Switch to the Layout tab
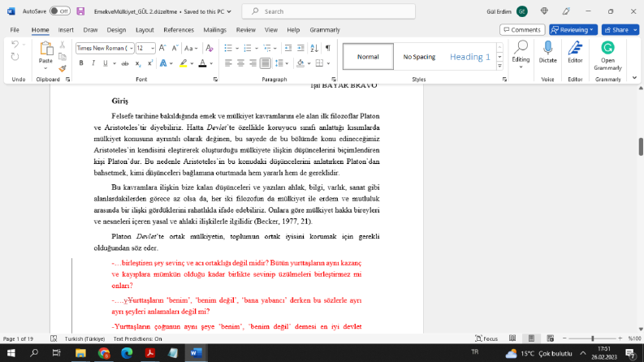The height and width of the screenshot is (362, 644). tap(145, 29)
